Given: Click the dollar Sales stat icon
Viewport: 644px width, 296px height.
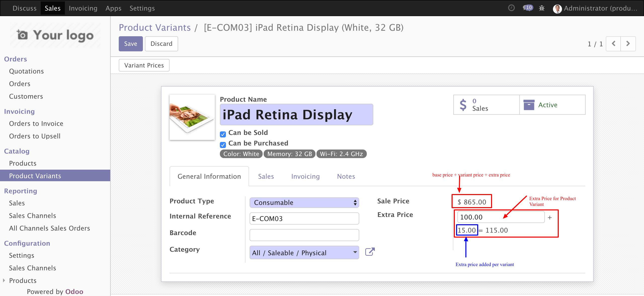Looking at the screenshot, I should 463,105.
